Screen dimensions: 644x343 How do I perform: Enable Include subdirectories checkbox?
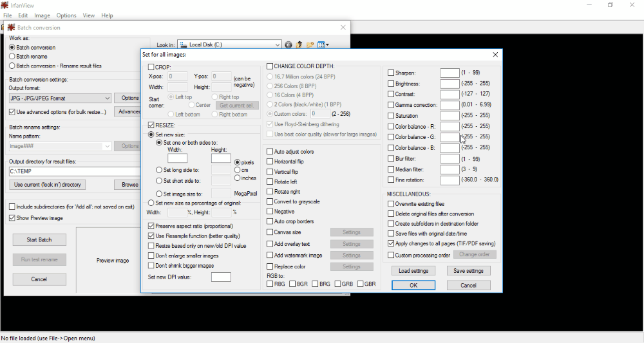click(x=12, y=207)
